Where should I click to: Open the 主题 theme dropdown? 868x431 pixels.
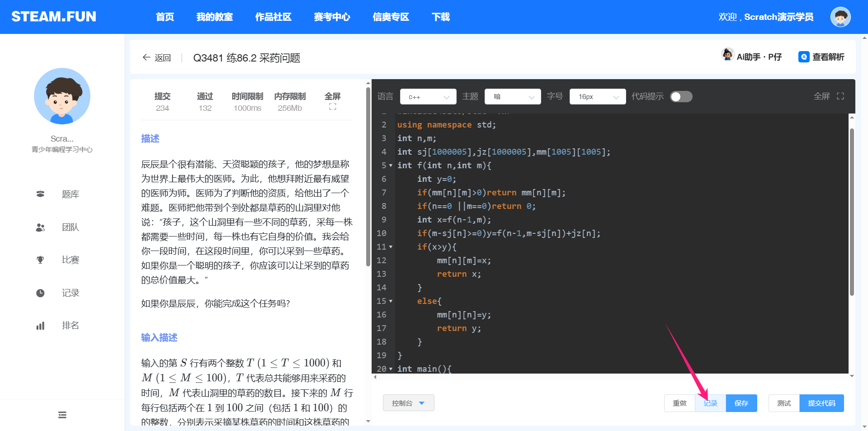point(512,97)
